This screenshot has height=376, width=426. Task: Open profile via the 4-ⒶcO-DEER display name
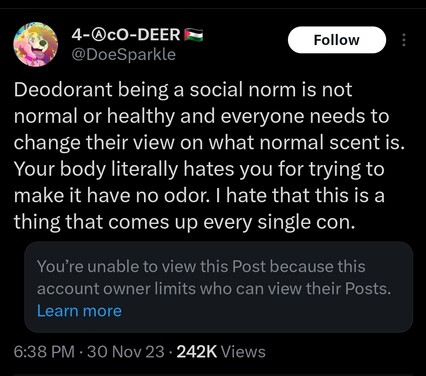click(126, 35)
